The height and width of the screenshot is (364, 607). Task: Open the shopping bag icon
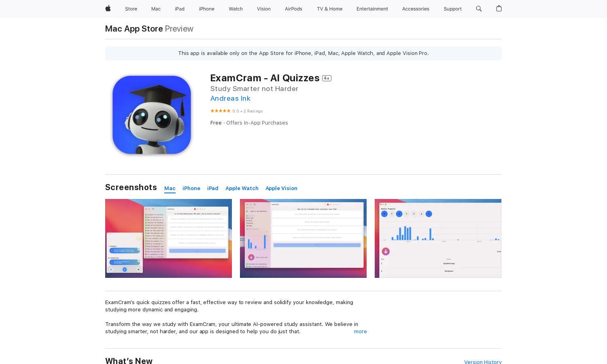pyautogui.click(x=499, y=8)
